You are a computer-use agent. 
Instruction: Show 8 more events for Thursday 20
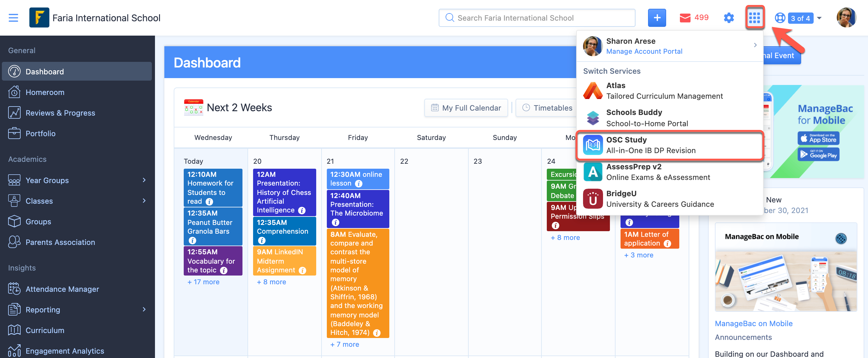(x=271, y=282)
